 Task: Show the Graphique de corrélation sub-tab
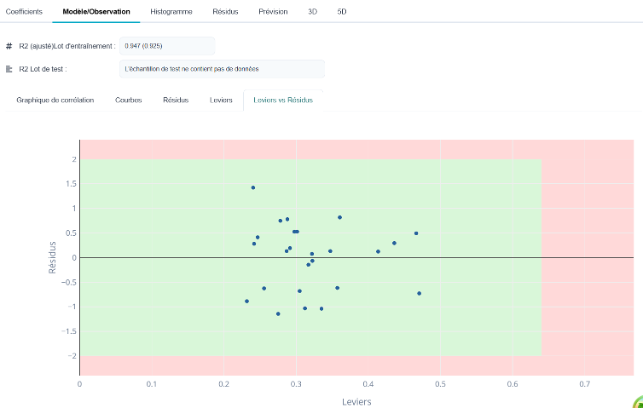pos(55,100)
